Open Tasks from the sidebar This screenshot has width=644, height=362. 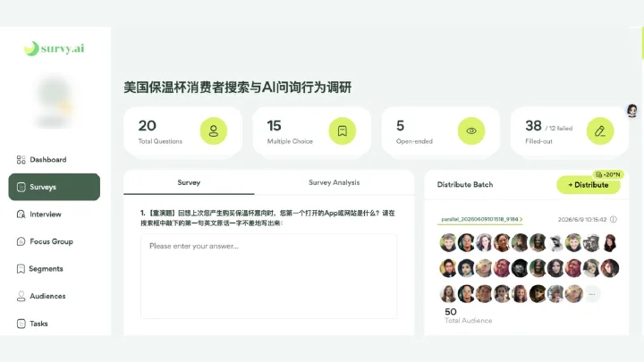pos(32,324)
